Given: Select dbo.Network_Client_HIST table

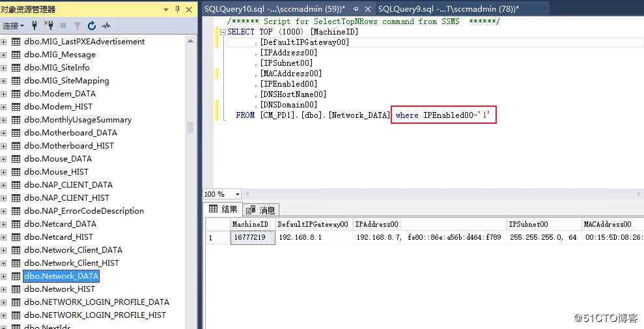Looking at the screenshot, I should coord(72,263).
